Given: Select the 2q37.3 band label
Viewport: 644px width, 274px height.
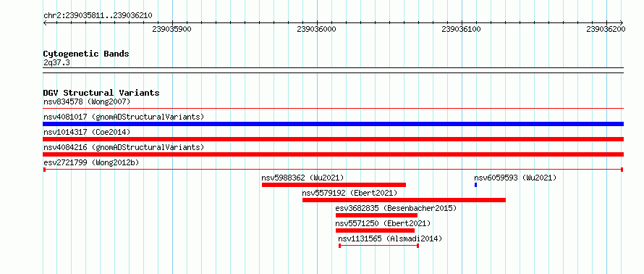Looking at the screenshot, I should coord(56,62).
